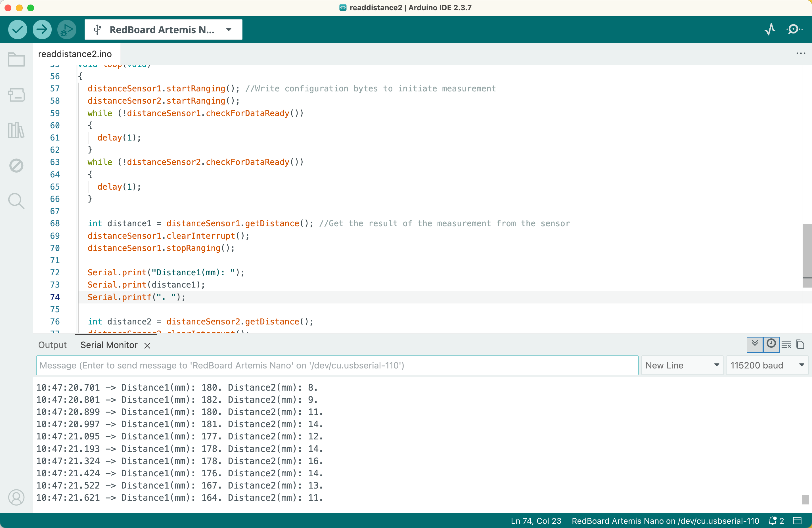The image size is (812, 528).
Task: Click the serial message input field
Action: click(x=337, y=365)
